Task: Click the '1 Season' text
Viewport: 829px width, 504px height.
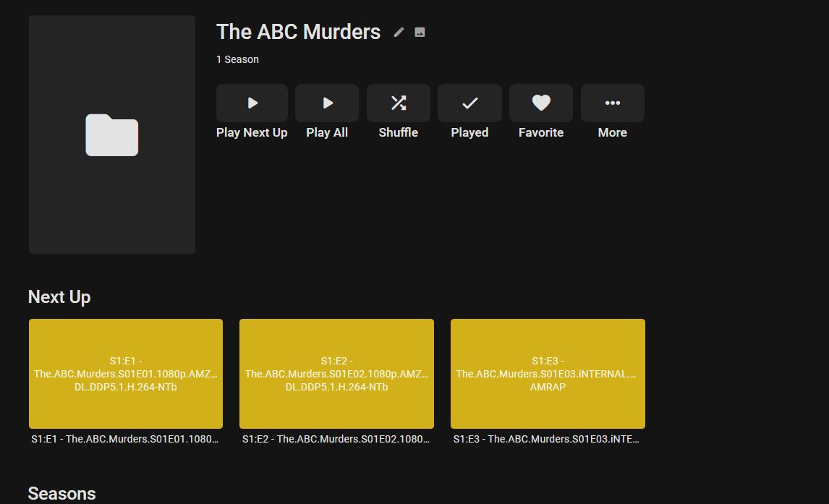Action: (x=237, y=60)
